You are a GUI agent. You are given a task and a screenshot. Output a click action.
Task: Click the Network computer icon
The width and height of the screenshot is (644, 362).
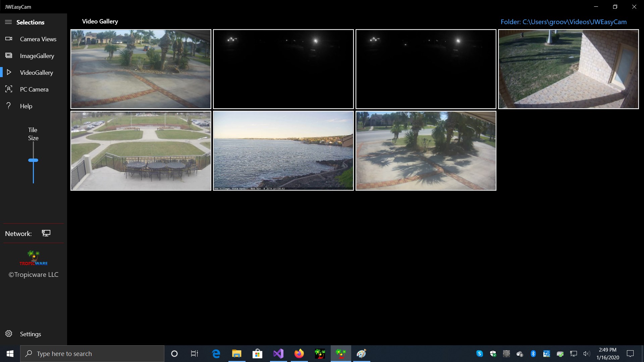click(46, 233)
